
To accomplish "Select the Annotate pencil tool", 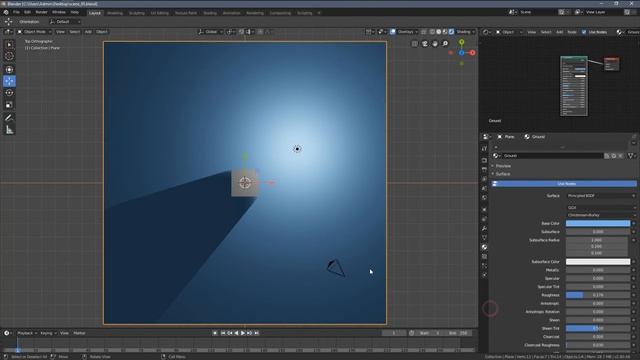I will pyautogui.click(x=9, y=118).
